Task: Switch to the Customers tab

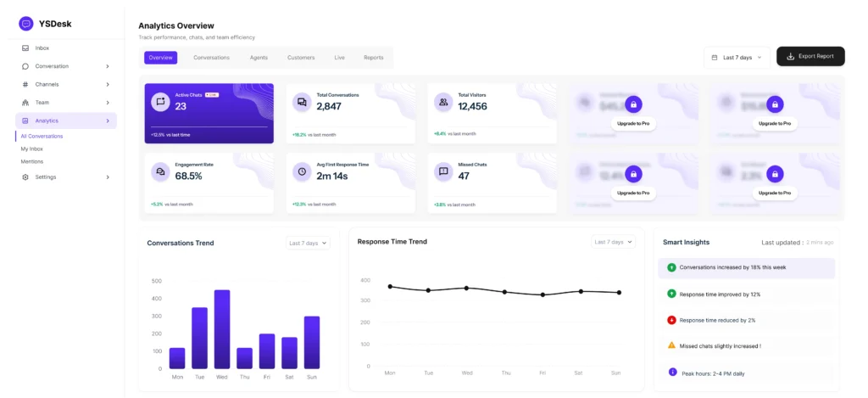Action: click(301, 58)
